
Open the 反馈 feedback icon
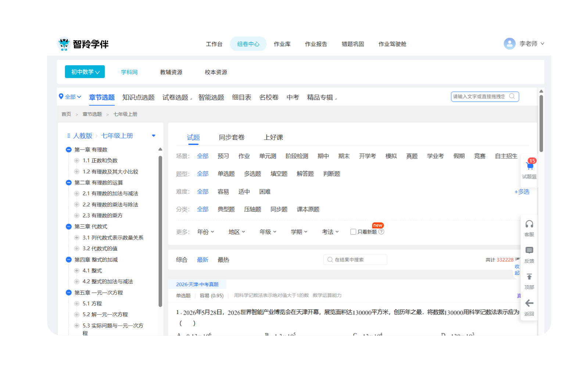point(529,251)
